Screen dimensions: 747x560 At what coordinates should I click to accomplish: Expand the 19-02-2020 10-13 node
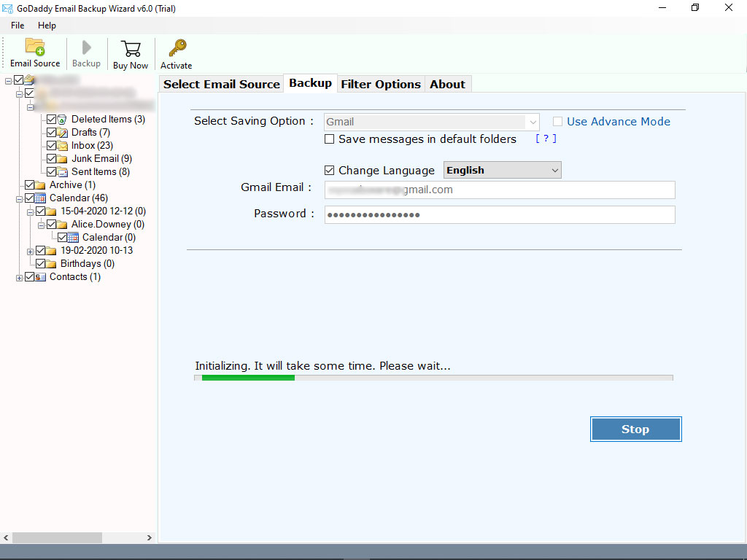coord(30,252)
